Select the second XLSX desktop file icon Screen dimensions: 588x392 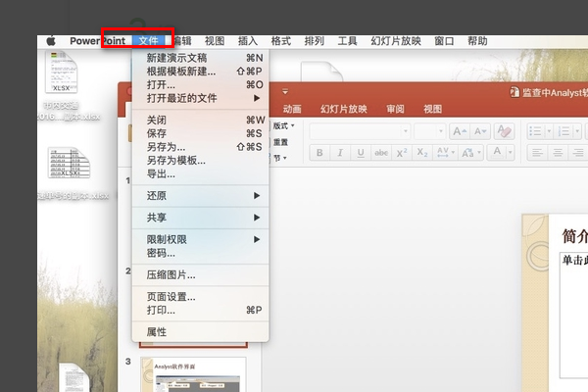70,163
